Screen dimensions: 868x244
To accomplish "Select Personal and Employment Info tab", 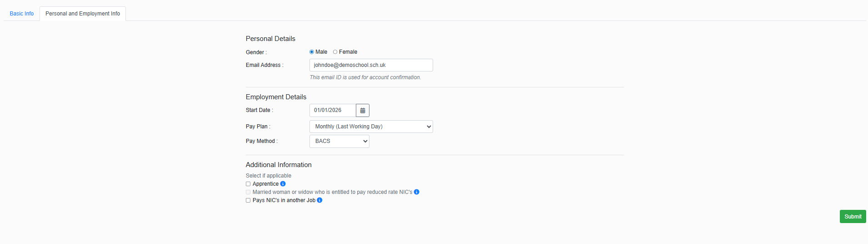I will (x=83, y=14).
